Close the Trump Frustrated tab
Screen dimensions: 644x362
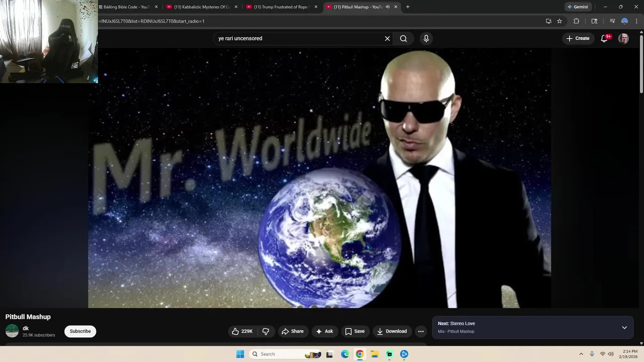pyautogui.click(x=315, y=7)
